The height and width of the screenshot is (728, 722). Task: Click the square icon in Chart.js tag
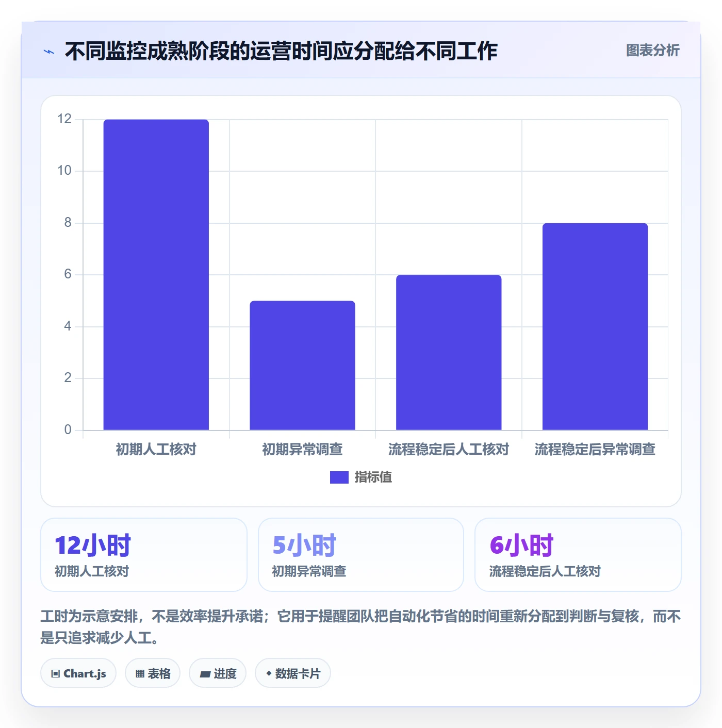(x=56, y=674)
